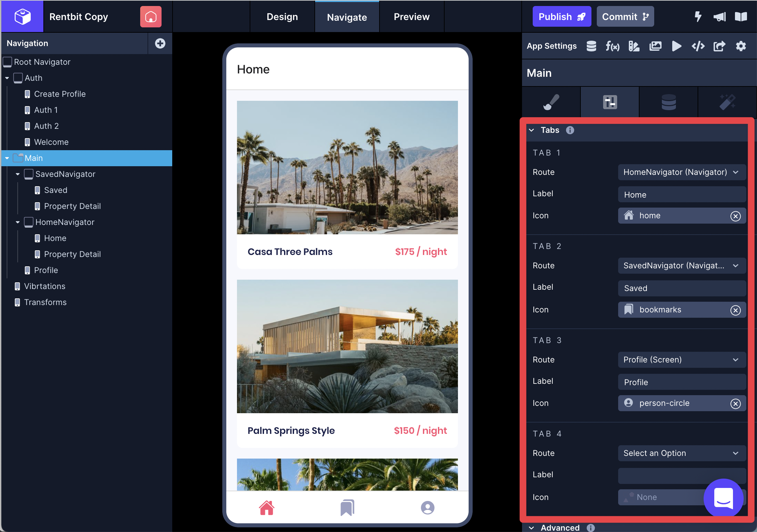Click the Commit button

[x=625, y=17]
